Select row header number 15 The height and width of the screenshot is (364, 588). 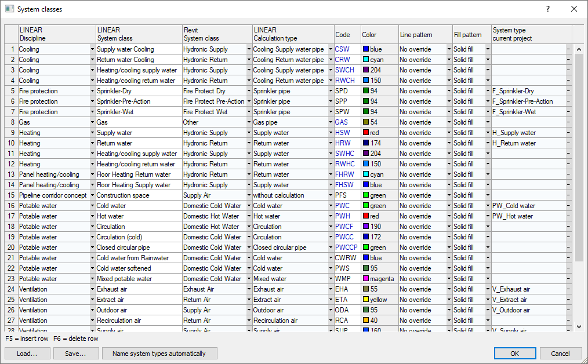click(x=12, y=195)
